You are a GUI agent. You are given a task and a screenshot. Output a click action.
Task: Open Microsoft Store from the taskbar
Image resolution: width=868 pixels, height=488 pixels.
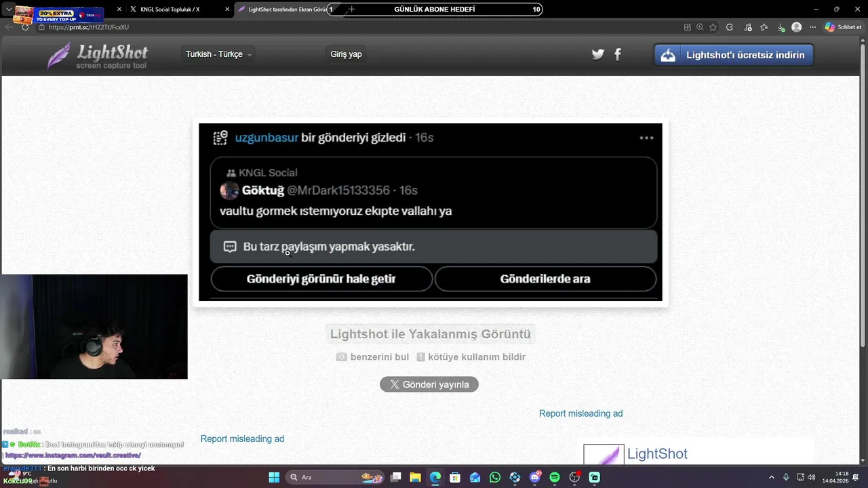click(x=455, y=477)
